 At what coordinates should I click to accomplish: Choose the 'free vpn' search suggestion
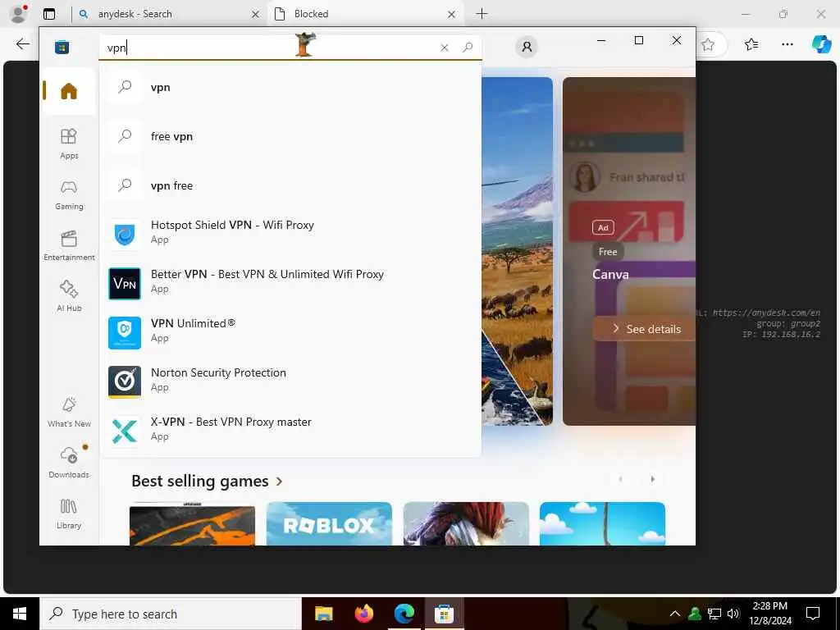290,136
